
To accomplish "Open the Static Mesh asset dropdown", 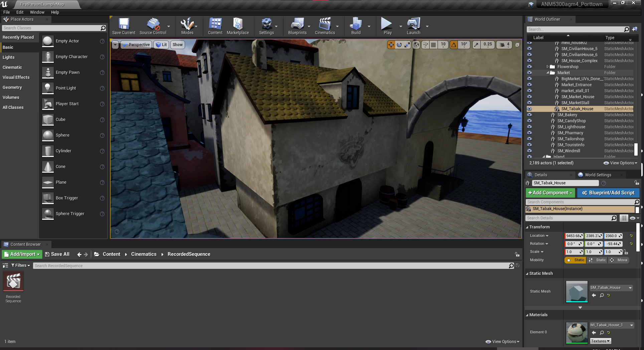I will (x=611, y=288).
